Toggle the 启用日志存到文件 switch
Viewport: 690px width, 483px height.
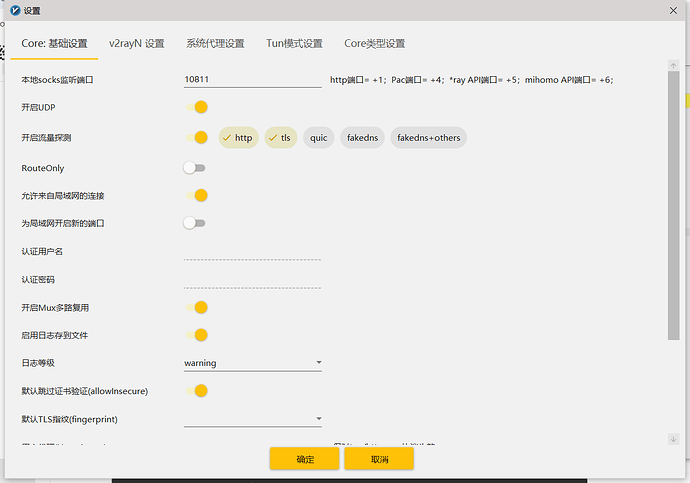click(196, 335)
